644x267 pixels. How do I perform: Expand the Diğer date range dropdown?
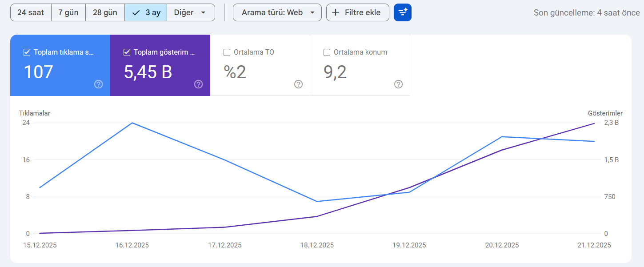click(x=191, y=12)
